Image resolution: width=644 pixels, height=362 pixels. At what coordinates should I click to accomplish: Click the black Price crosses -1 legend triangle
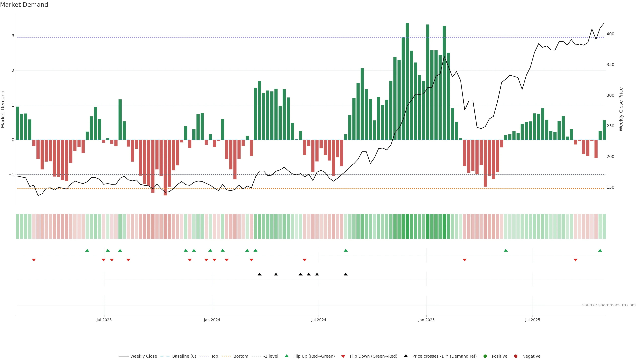(406, 356)
